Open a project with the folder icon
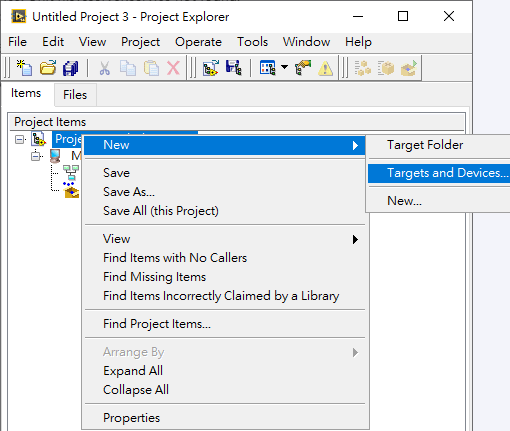510x431 pixels. pos(48,68)
